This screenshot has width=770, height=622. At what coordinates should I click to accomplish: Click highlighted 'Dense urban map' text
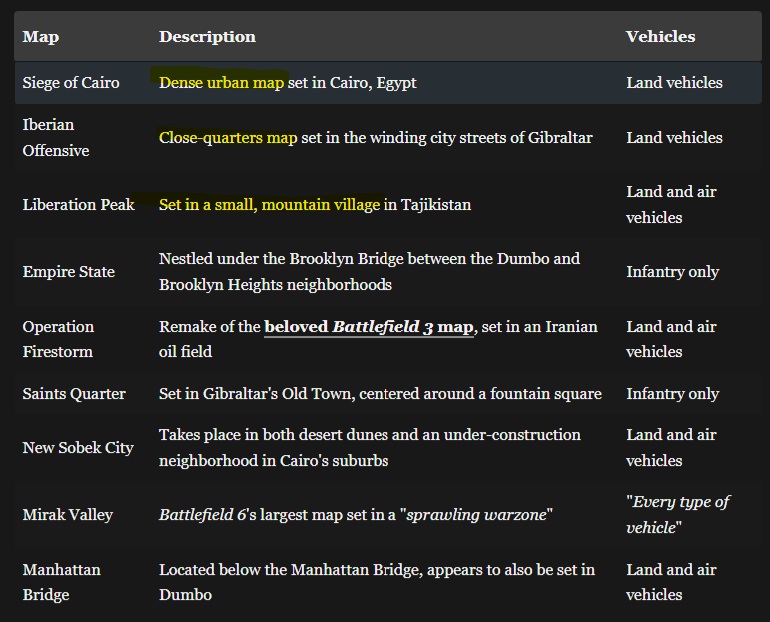click(221, 82)
